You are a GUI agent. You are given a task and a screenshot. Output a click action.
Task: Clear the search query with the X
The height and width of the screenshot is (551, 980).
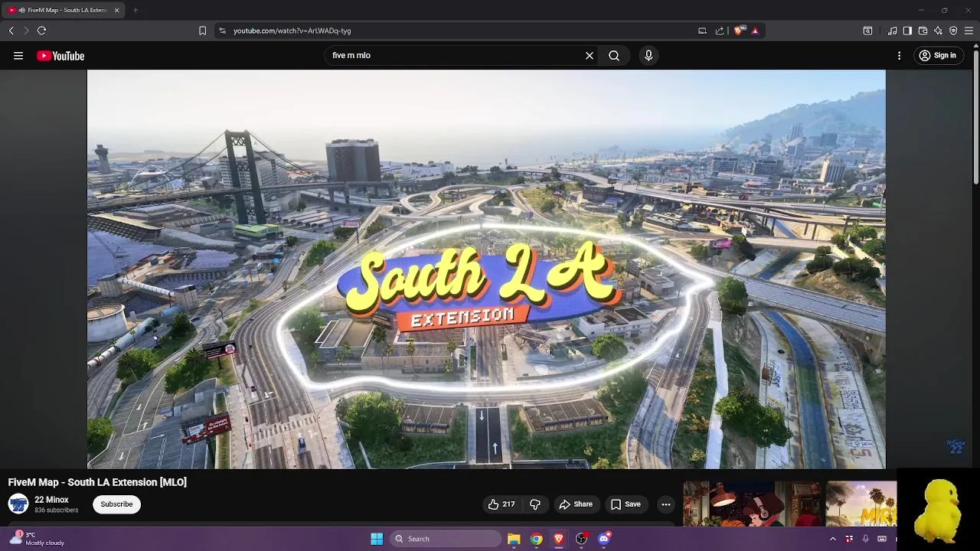pos(590,56)
